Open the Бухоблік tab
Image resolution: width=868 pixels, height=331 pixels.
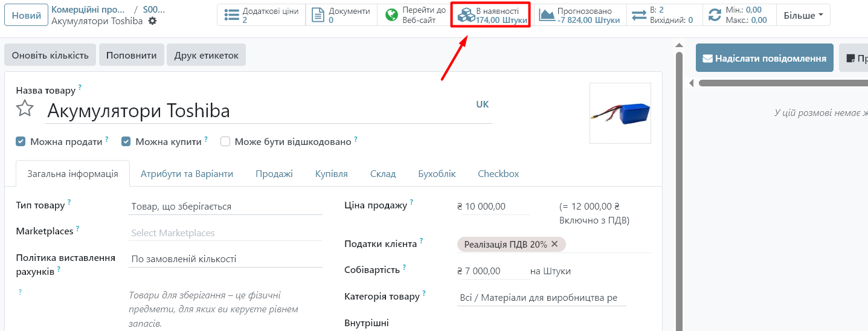pyautogui.click(x=437, y=173)
